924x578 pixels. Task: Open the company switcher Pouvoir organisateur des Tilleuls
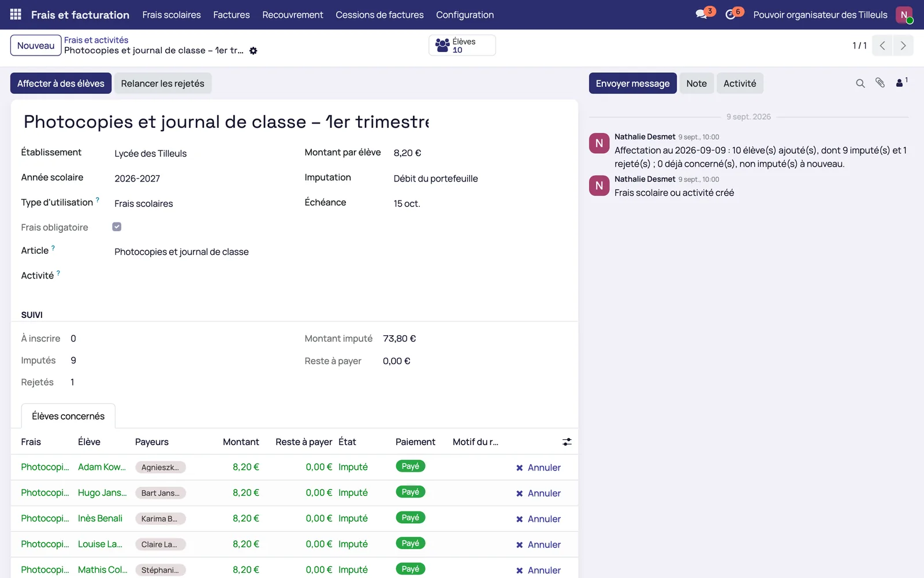point(820,14)
